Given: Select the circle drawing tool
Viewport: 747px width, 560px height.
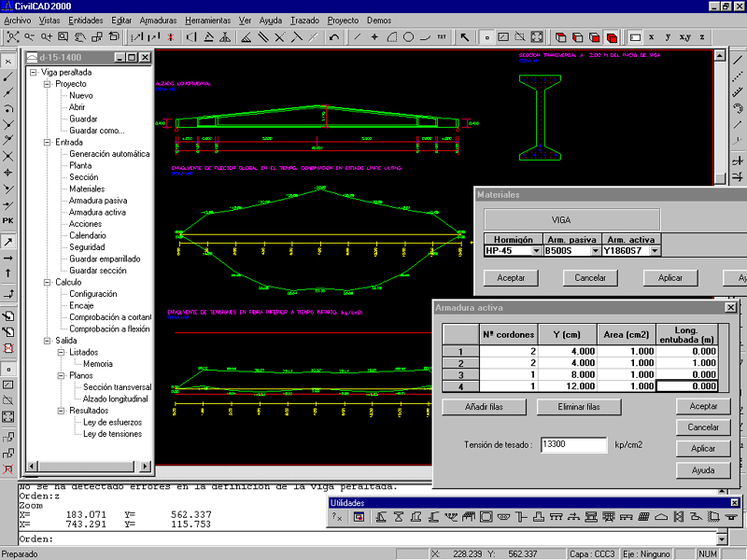Looking at the screenshot, I should pyautogui.click(x=408, y=37).
